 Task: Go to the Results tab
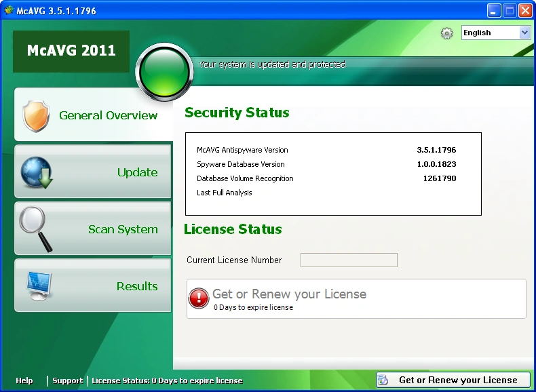93,286
